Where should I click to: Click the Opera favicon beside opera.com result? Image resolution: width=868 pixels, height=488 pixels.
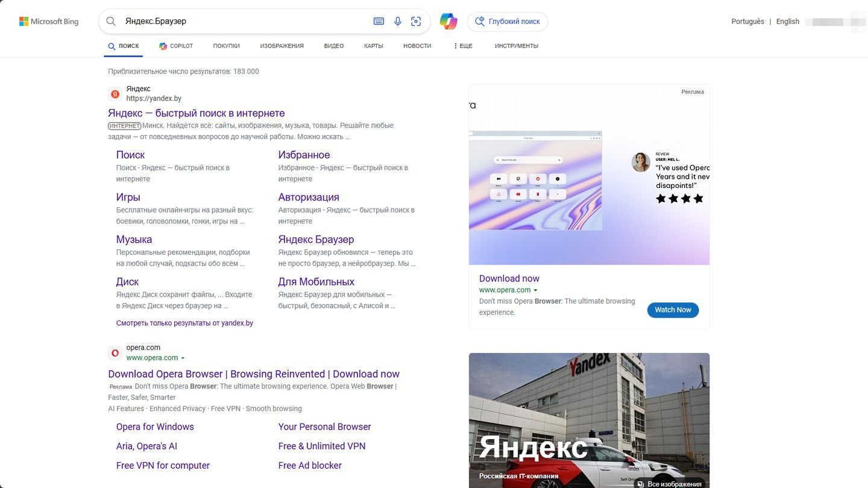[115, 353]
